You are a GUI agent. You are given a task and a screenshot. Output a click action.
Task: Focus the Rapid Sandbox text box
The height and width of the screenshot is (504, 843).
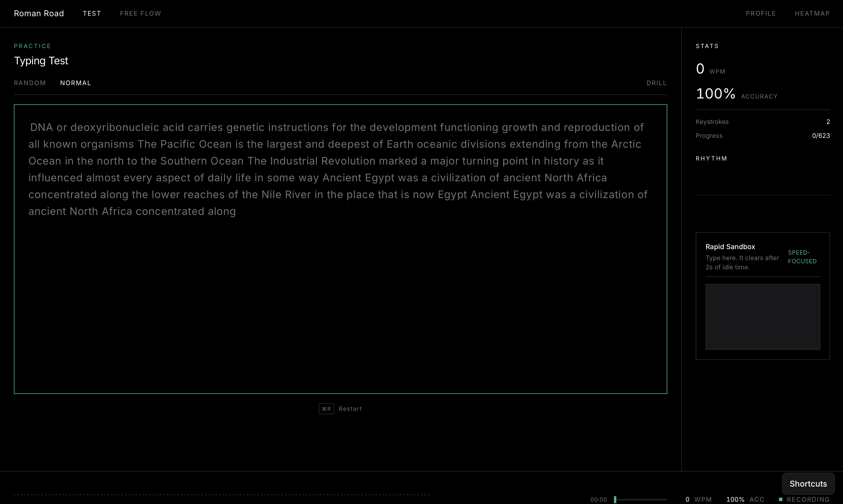(762, 317)
